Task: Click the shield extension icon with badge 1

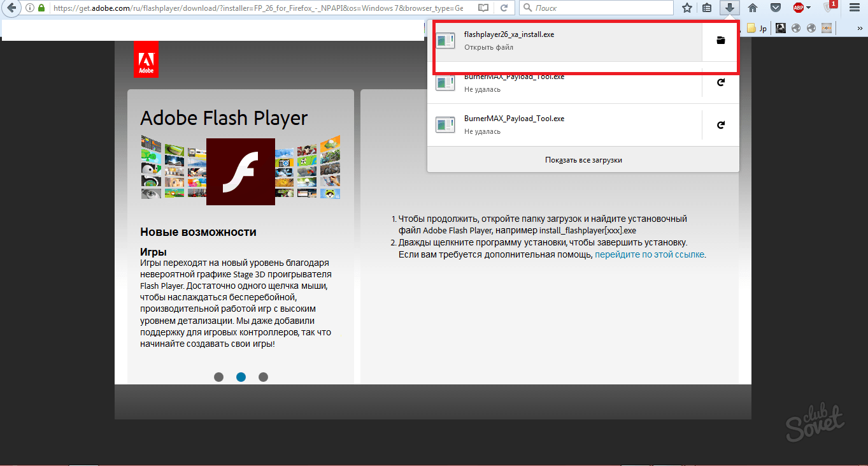Action: pos(829,8)
